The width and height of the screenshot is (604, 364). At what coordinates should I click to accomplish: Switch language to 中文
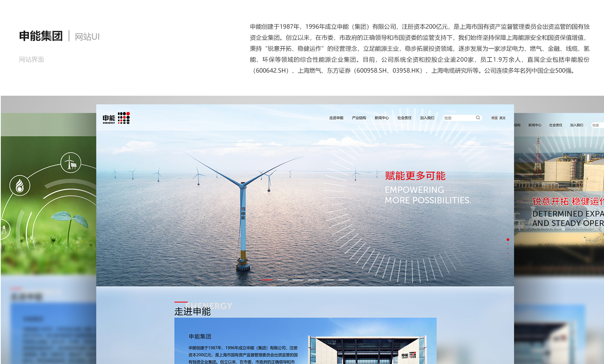[x=494, y=118]
